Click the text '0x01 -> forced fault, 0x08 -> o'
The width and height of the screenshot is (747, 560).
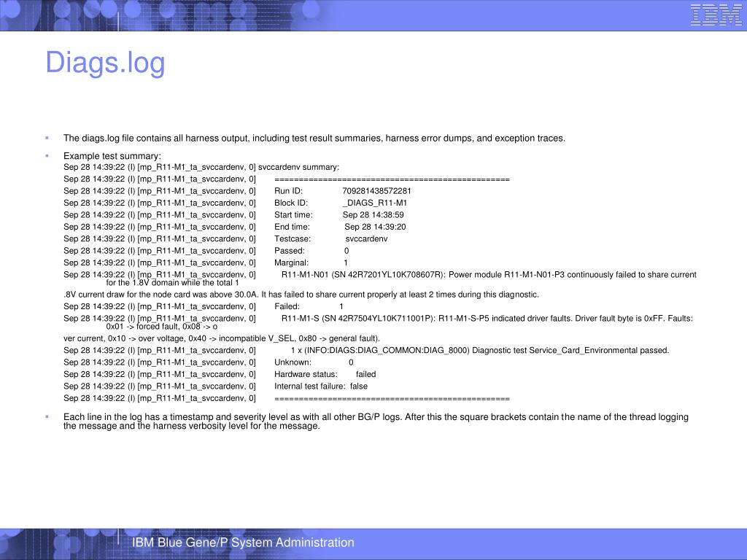pyautogui.click(x=162, y=326)
